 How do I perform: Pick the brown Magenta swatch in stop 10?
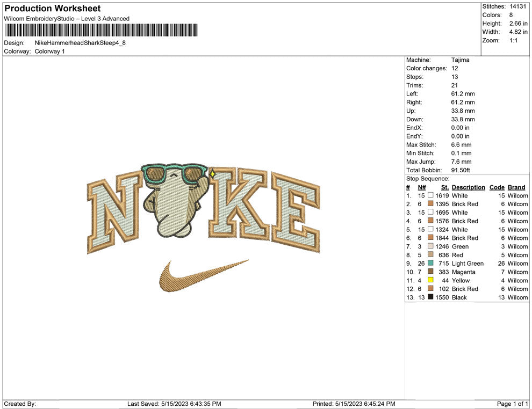coord(430,272)
